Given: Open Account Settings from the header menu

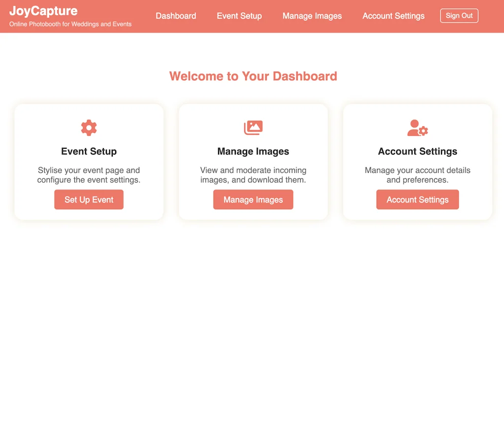Looking at the screenshot, I should point(393,16).
